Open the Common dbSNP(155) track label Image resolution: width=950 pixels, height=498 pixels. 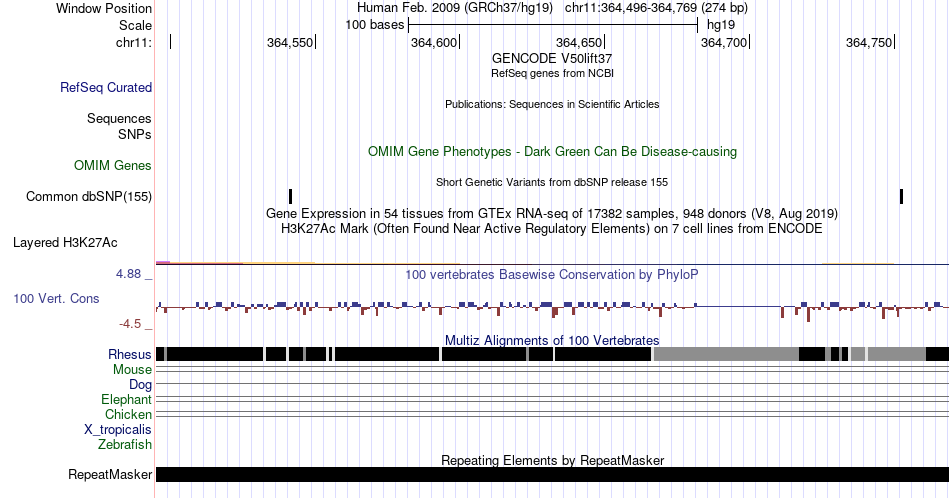(88, 196)
